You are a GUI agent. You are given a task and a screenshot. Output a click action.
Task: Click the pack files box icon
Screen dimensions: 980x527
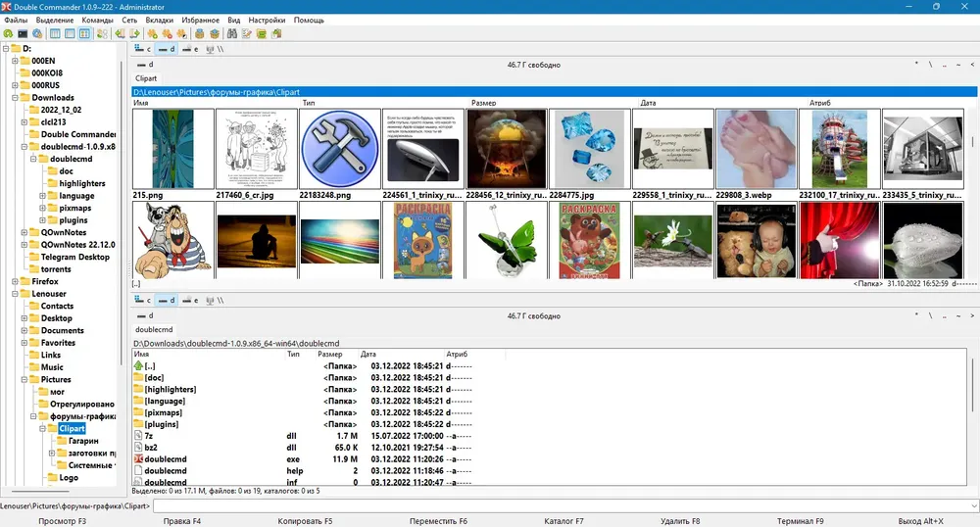pyautogui.click(x=199, y=33)
